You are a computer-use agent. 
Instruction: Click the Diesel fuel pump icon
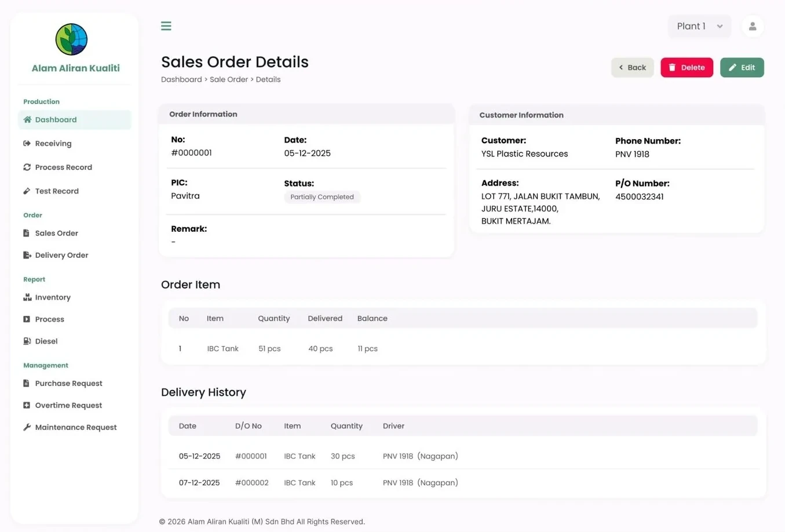coord(27,341)
